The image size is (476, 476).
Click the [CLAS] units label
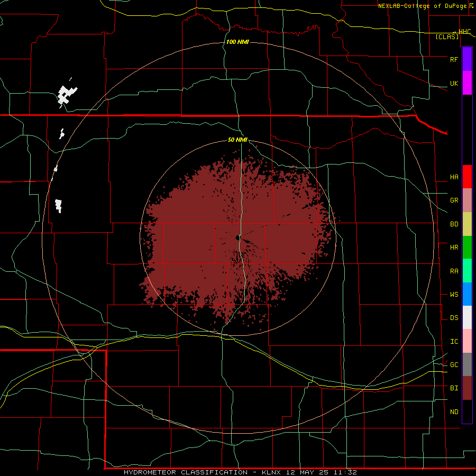coord(447,37)
